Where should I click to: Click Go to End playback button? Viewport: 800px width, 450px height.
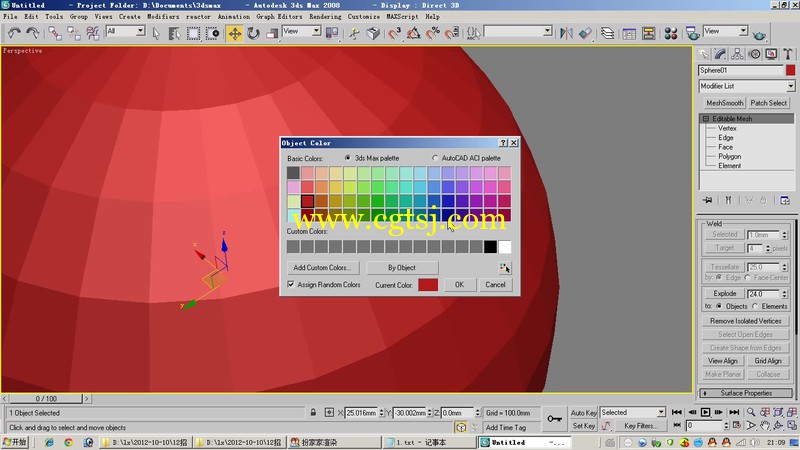pyautogui.click(x=734, y=412)
